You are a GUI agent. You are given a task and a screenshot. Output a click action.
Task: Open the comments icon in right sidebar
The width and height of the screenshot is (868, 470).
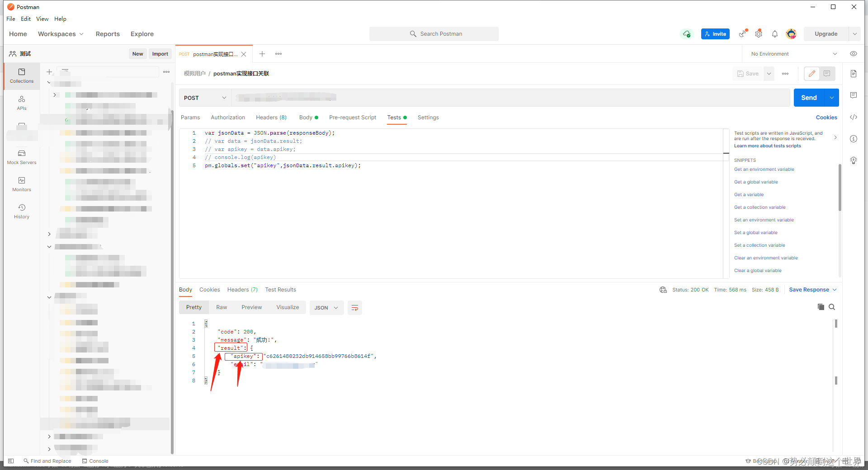point(854,95)
